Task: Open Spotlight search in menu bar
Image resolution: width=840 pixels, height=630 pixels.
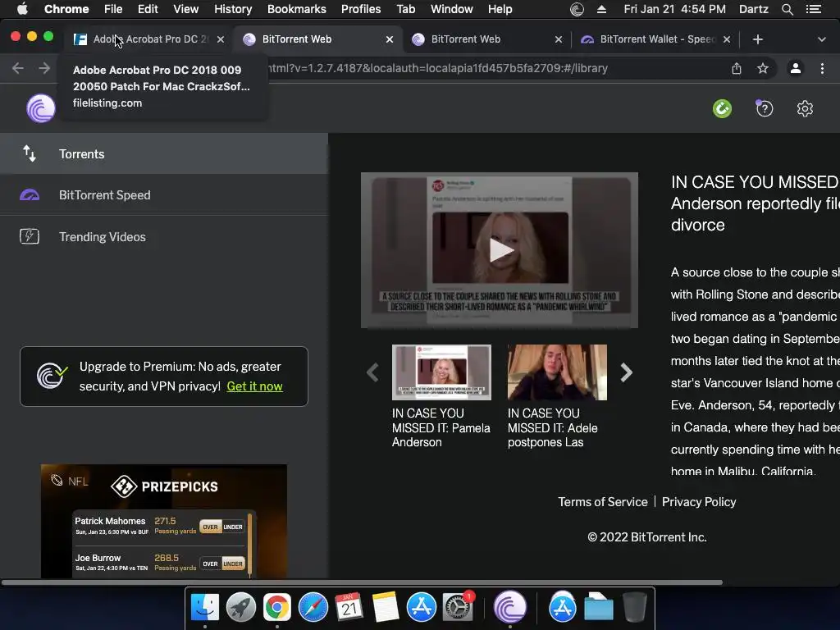Action: 787,9
